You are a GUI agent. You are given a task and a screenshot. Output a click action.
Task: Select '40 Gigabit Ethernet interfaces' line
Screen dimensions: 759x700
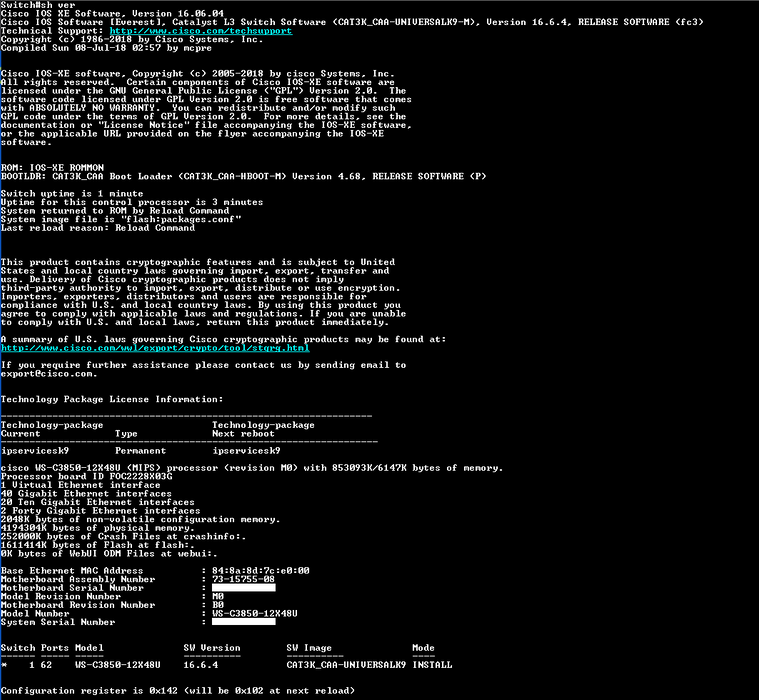coord(86,493)
